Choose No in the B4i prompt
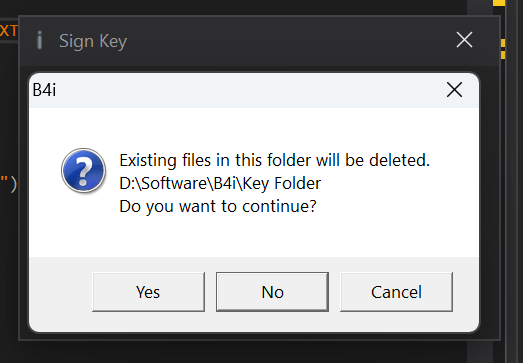 point(272,292)
